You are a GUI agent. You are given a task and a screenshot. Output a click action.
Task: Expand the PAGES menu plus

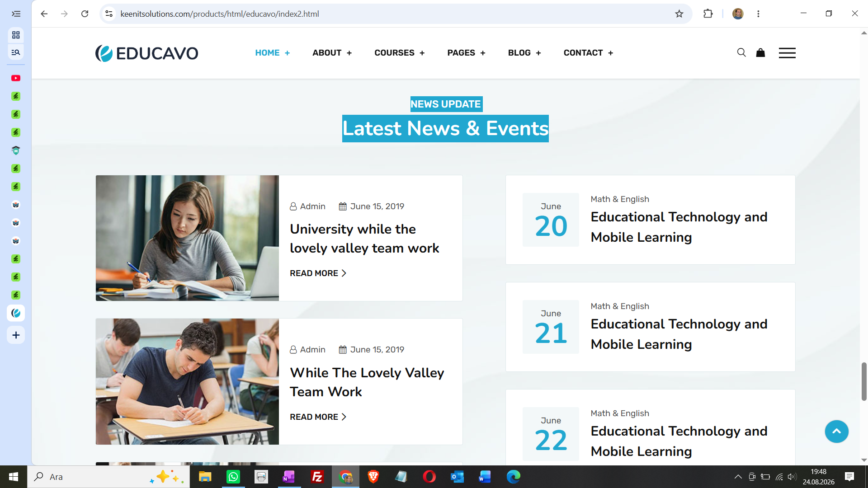click(x=482, y=53)
